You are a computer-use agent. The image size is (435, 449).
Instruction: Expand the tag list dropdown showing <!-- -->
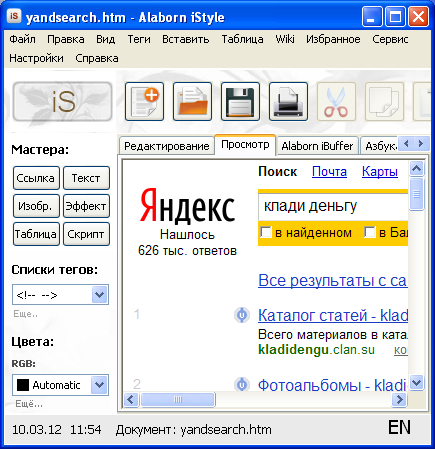point(100,295)
